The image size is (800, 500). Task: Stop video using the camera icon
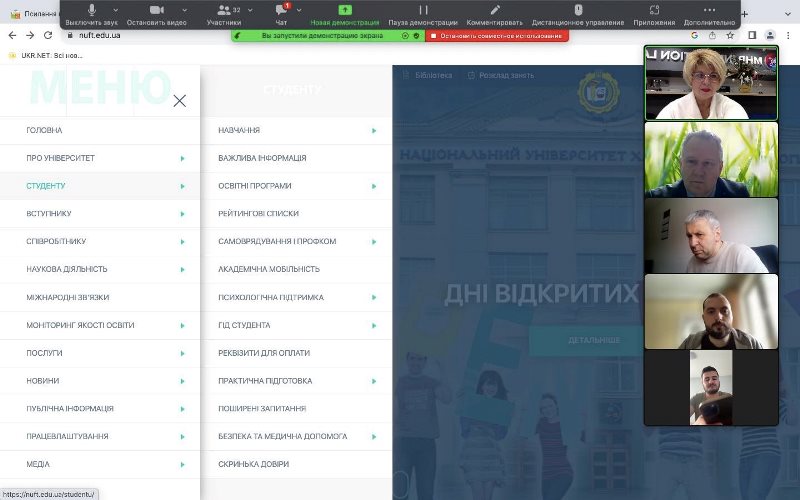coord(157,11)
